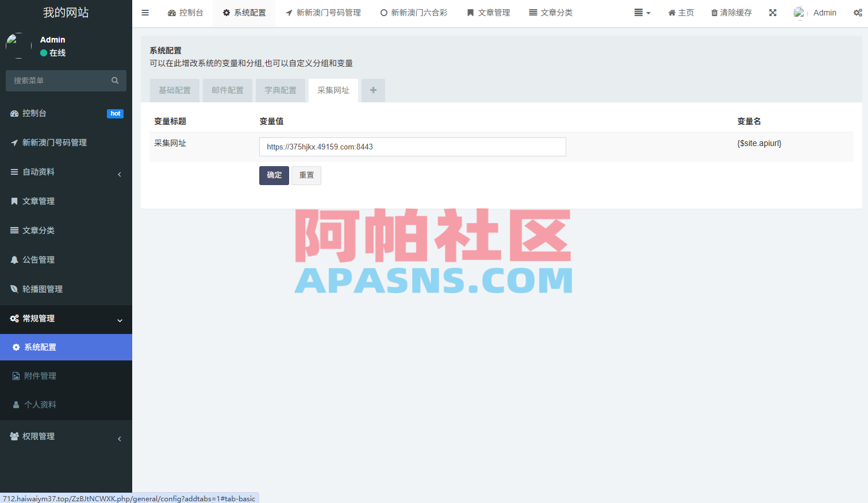Open 附件管理 in sidebar submenu
The height and width of the screenshot is (503, 868).
tap(66, 376)
